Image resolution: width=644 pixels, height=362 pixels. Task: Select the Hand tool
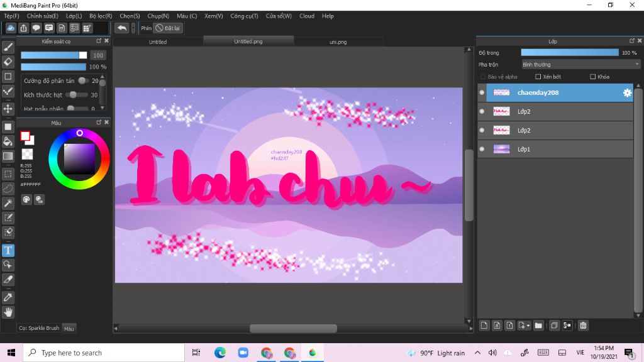(8, 312)
